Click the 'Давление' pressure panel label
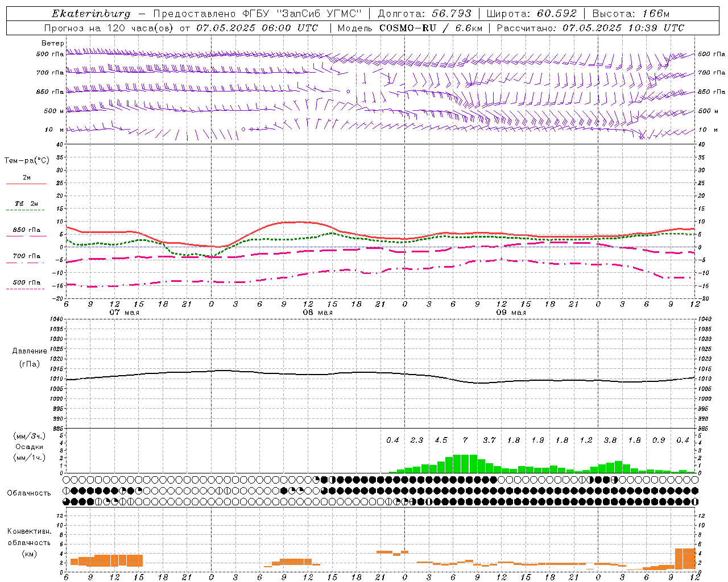Image resolution: width=728 pixels, height=582 pixels. click(30, 351)
